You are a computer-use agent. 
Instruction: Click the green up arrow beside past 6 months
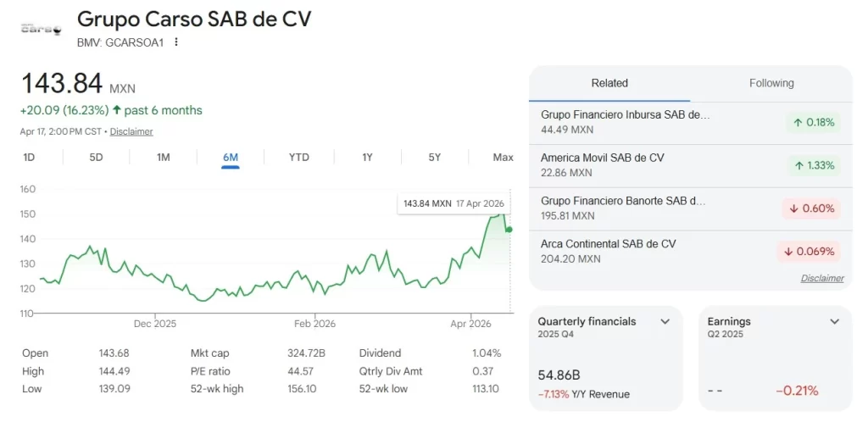tap(116, 110)
